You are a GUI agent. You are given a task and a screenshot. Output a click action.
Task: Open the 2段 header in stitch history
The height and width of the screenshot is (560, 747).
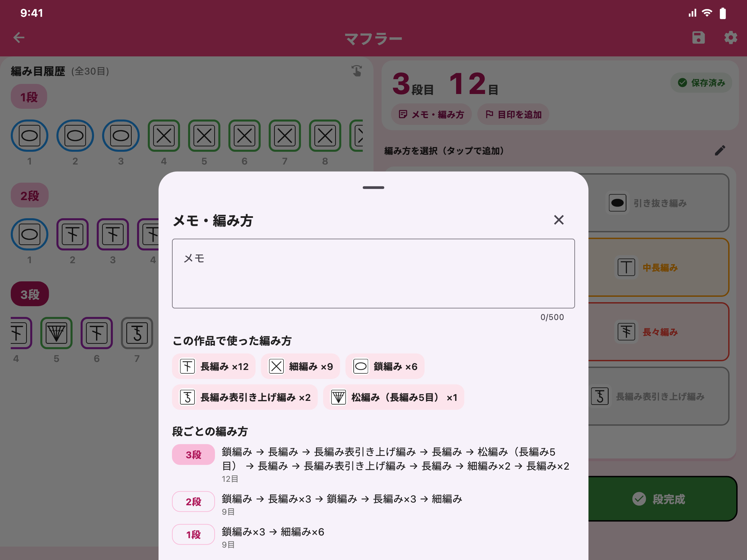[x=30, y=195]
